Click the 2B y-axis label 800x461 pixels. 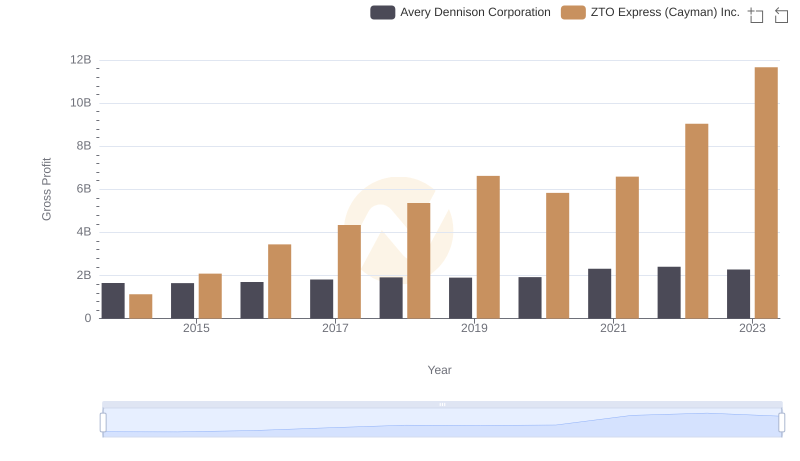pyautogui.click(x=84, y=275)
